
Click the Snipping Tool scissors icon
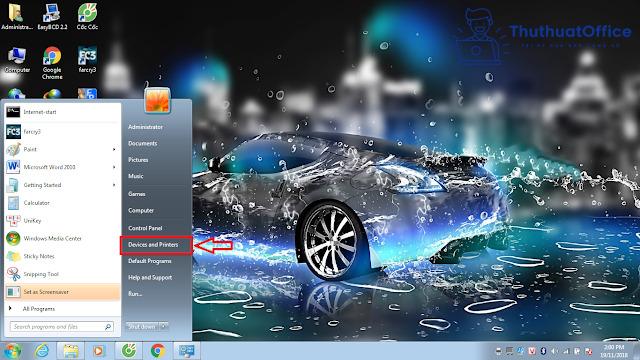click(13, 274)
